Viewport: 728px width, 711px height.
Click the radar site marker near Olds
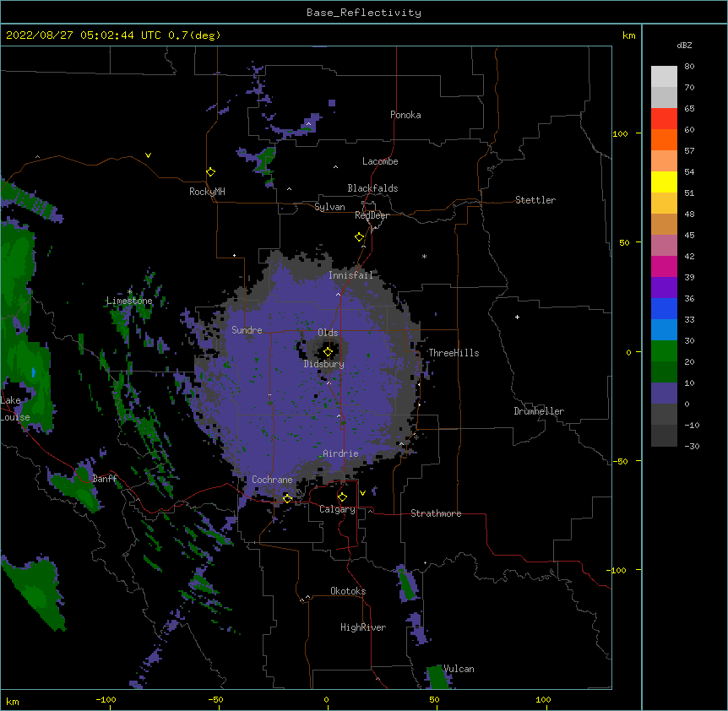[x=328, y=352]
